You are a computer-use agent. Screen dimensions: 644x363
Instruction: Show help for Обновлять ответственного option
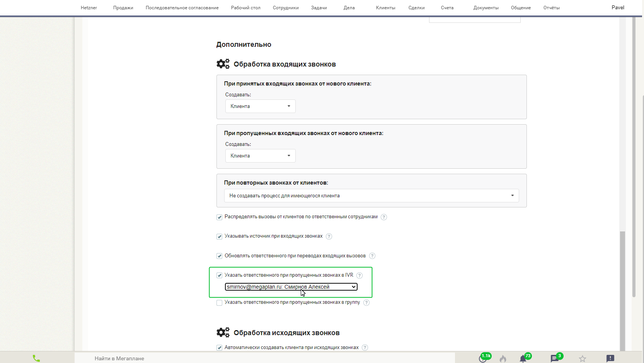(372, 256)
